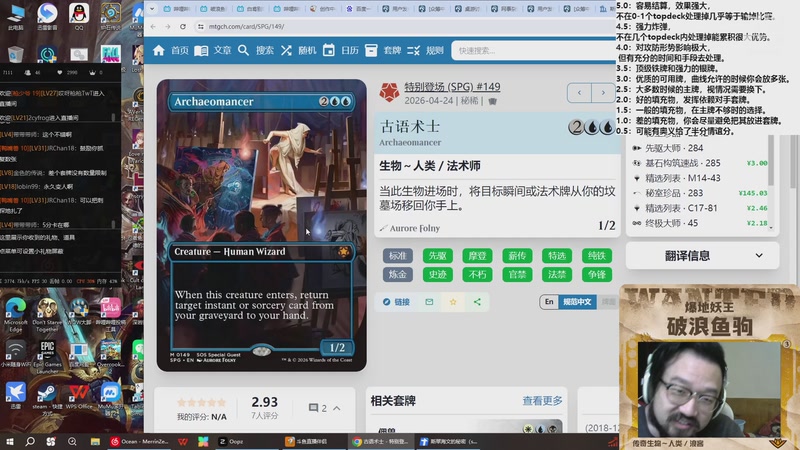Viewport: 800px width, 450px height.
Task: Open the browser tab list dropdown arrow
Action: coord(152,9)
